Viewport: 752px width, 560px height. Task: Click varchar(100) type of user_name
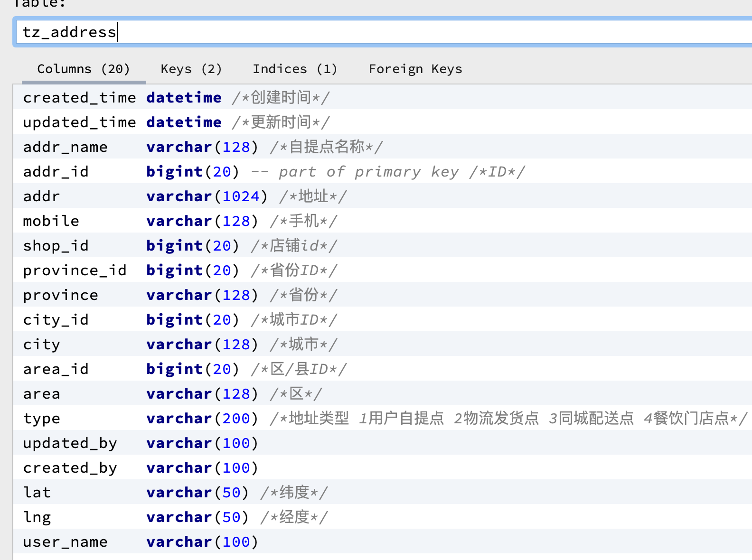pyautogui.click(x=202, y=541)
